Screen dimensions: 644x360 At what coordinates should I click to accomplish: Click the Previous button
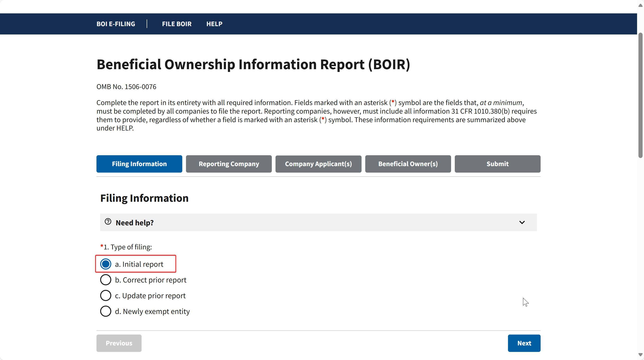[x=119, y=343]
